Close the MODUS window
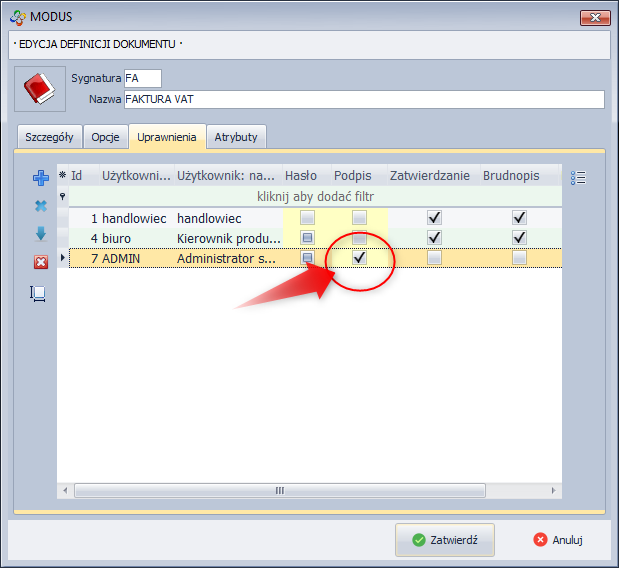The height and width of the screenshot is (568, 619). pyautogui.click(x=595, y=17)
